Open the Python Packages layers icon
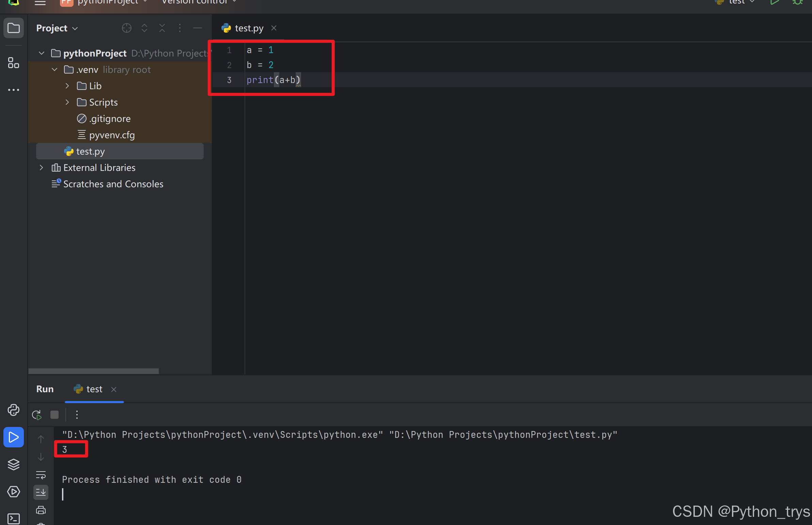Screen dimensions: 812x525 pyautogui.click(x=13, y=464)
